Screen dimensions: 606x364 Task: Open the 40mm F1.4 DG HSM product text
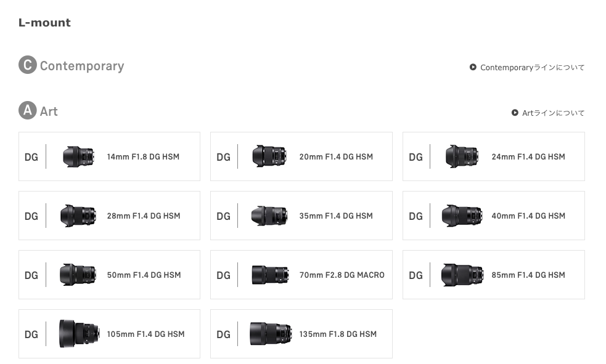pos(528,216)
